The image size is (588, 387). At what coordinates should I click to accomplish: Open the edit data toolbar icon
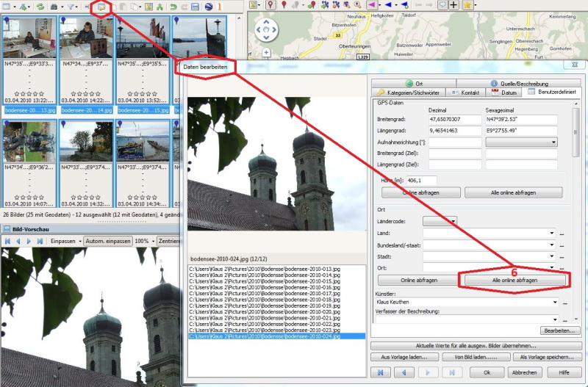pos(101,7)
